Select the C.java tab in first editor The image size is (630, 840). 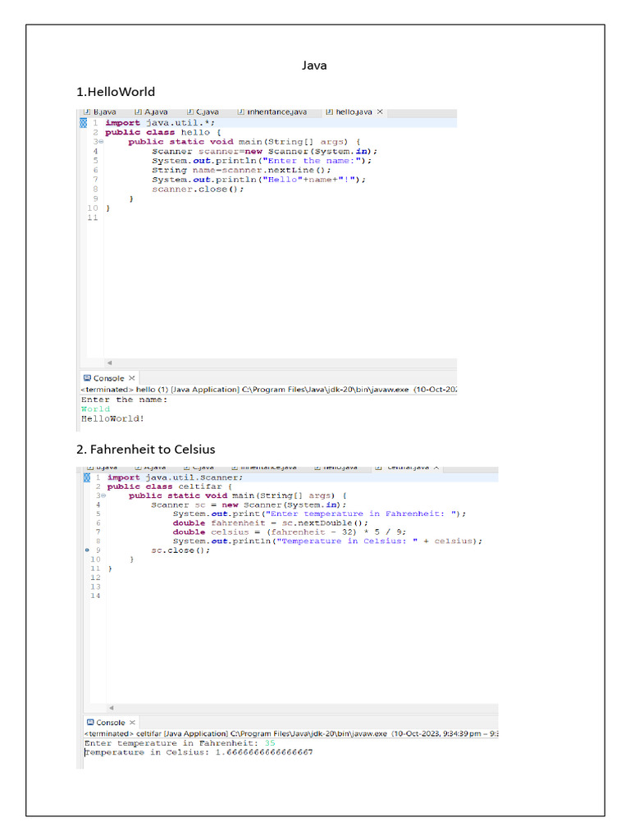(205, 112)
